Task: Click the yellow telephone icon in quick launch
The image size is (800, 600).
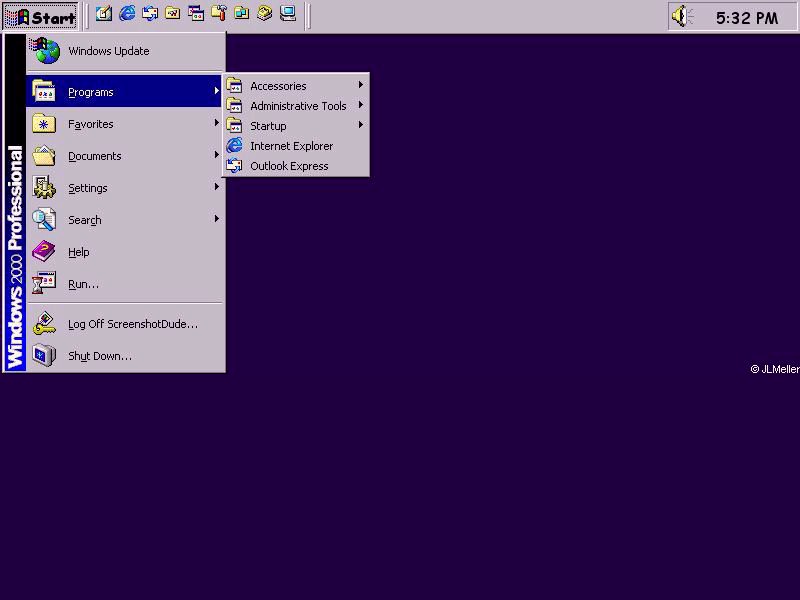Action: point(265,13)
